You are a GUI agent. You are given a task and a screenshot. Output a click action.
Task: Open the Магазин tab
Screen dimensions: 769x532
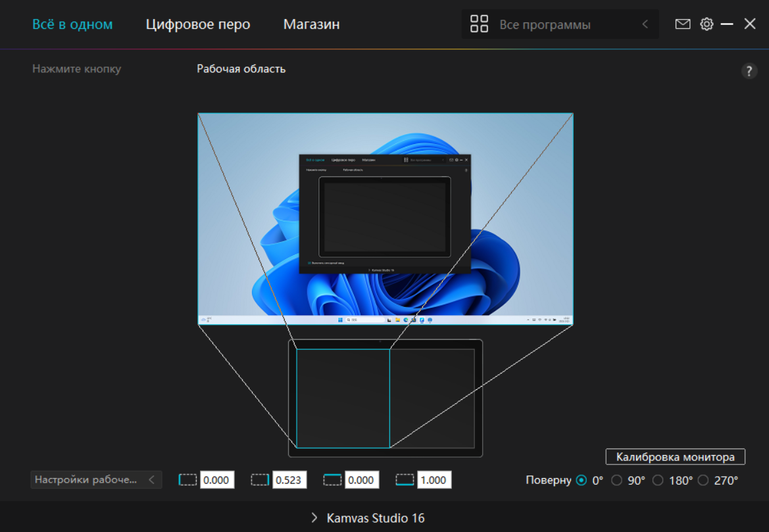311,24
